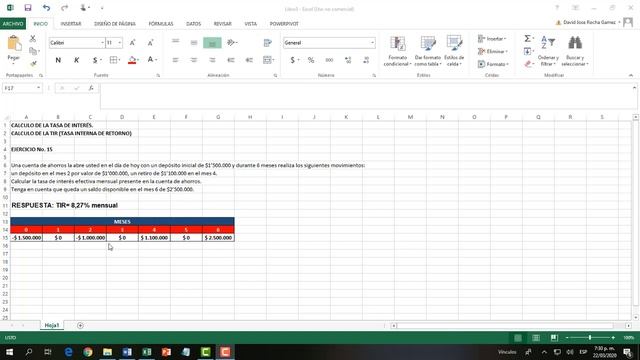The height and width of the screenshot is (360, 640).
Task: Click the Pegar paste clipboard icon
Action: click(14, 43)
